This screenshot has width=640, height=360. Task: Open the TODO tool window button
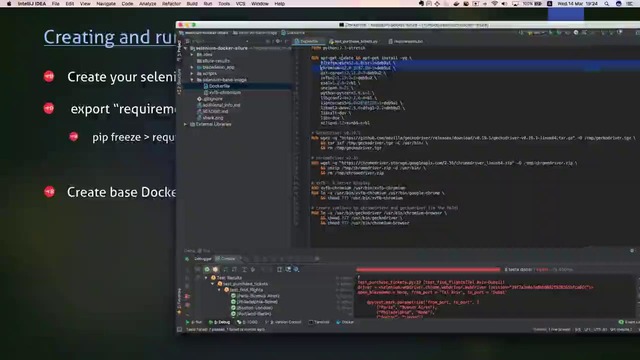(x=247, y=322)
